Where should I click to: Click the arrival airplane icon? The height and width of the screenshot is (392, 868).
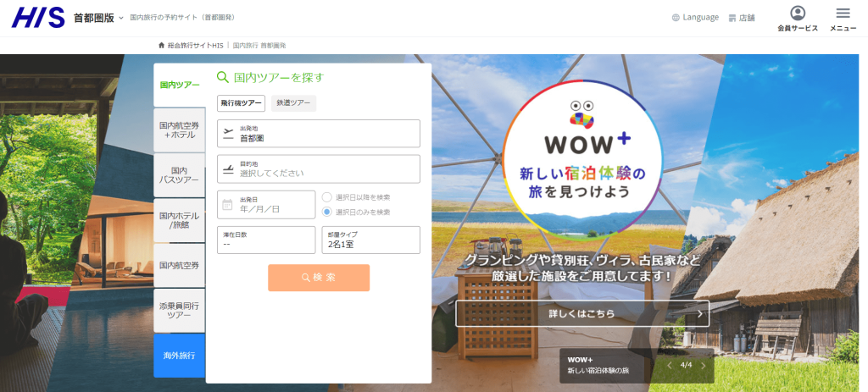pyautogui.click(x=228, y=169)
